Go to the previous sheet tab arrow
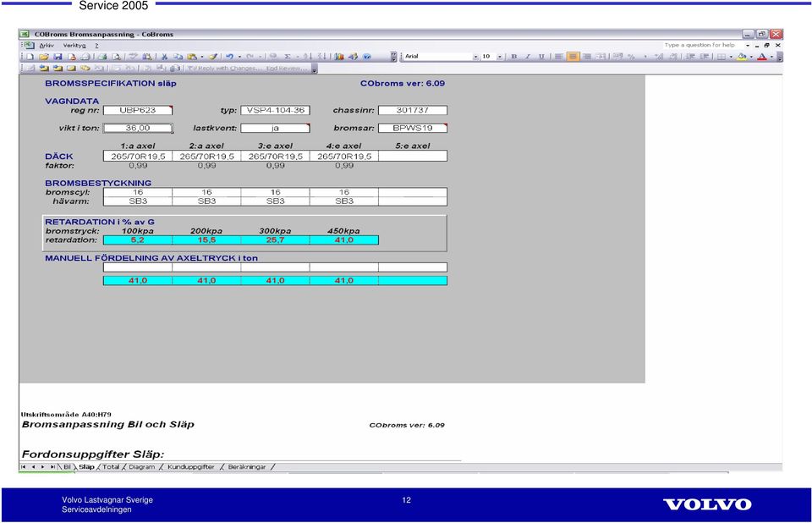 [33, 467]
